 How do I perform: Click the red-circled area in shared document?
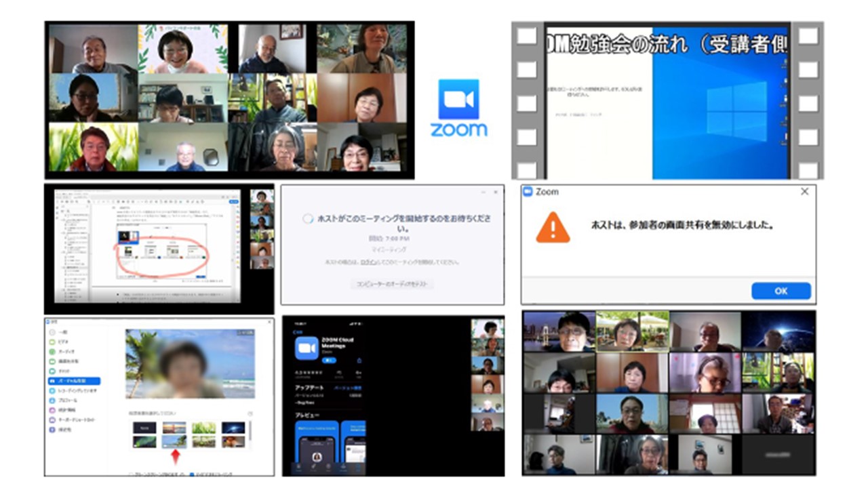pos(161,258)
